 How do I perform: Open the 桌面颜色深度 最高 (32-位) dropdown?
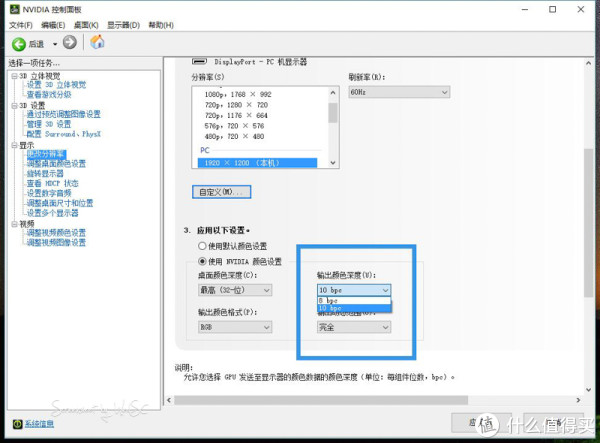click(x=235, y=290)
